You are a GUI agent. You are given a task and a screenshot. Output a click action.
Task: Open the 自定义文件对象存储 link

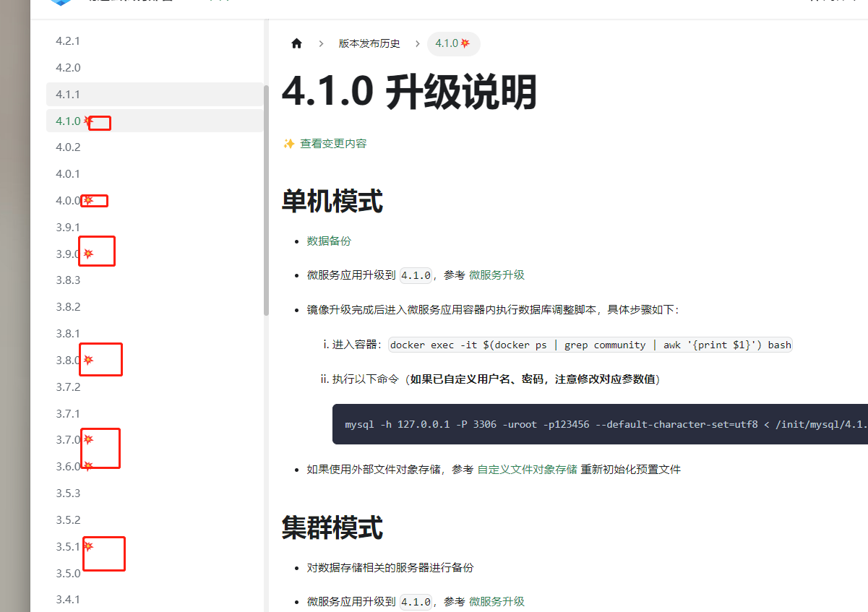click(x=527, y=469)
